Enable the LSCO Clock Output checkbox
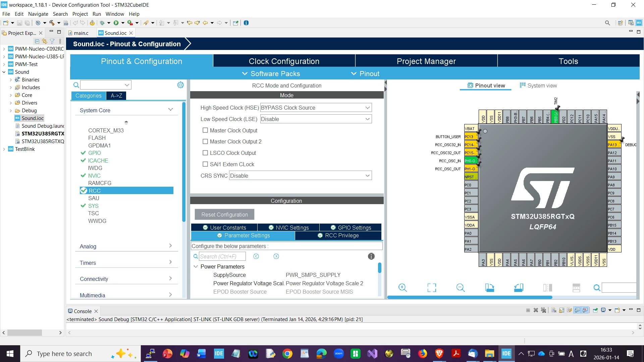 tap(205, 153)
